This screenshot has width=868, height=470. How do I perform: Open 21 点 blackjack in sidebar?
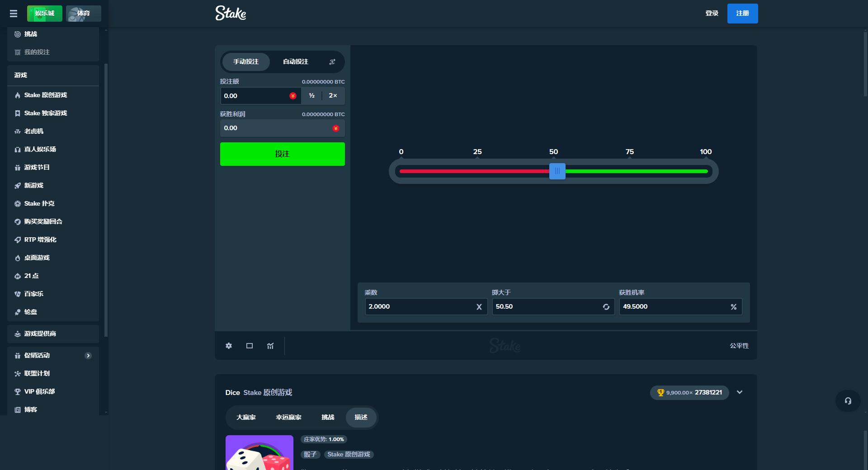coord(53,276)
